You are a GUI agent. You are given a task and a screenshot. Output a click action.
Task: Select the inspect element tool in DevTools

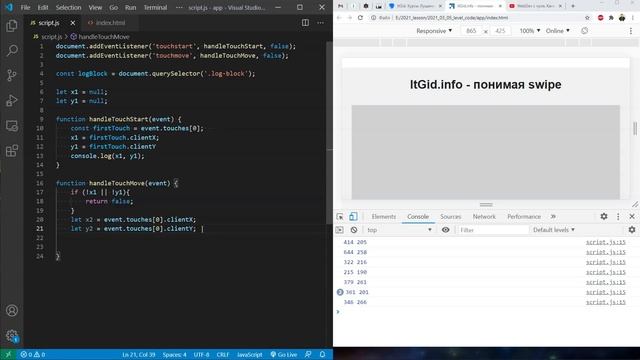click(340, 217)
